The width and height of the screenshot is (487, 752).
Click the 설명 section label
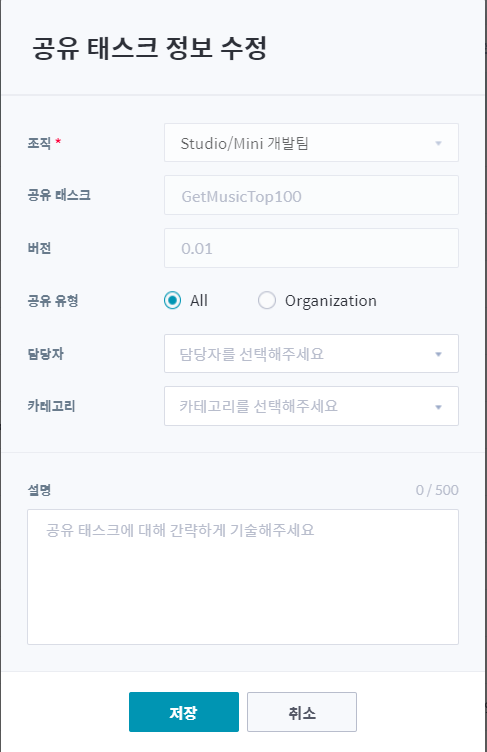click(39, 490)
